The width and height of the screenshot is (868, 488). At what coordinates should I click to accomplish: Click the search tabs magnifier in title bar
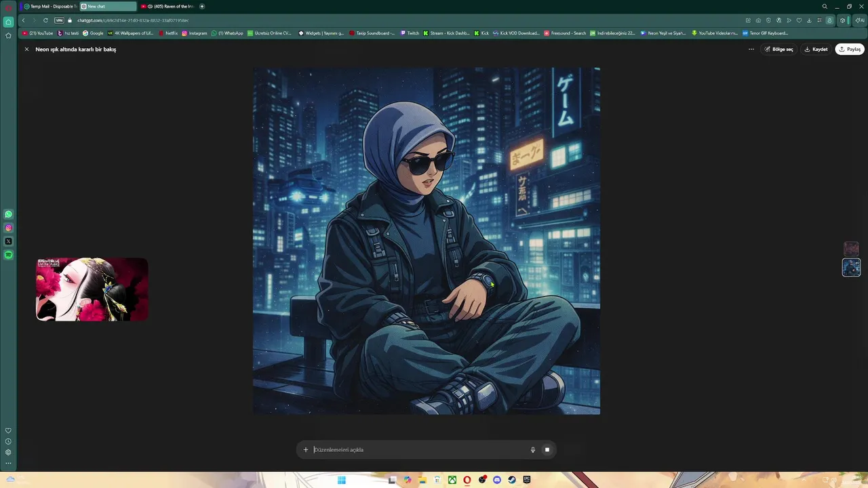(825, 6)
